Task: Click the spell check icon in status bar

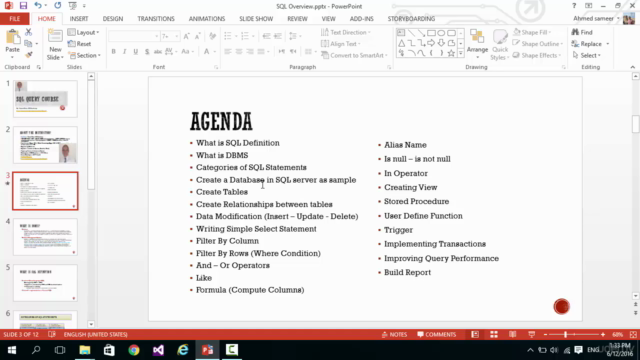Action: point(52,334)
